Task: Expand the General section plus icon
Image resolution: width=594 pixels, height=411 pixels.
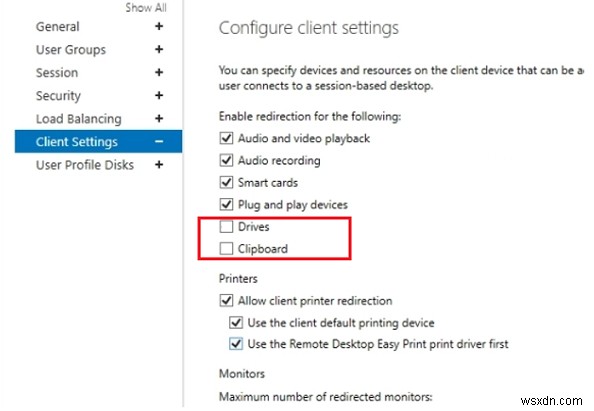Action: pos(159,26)
